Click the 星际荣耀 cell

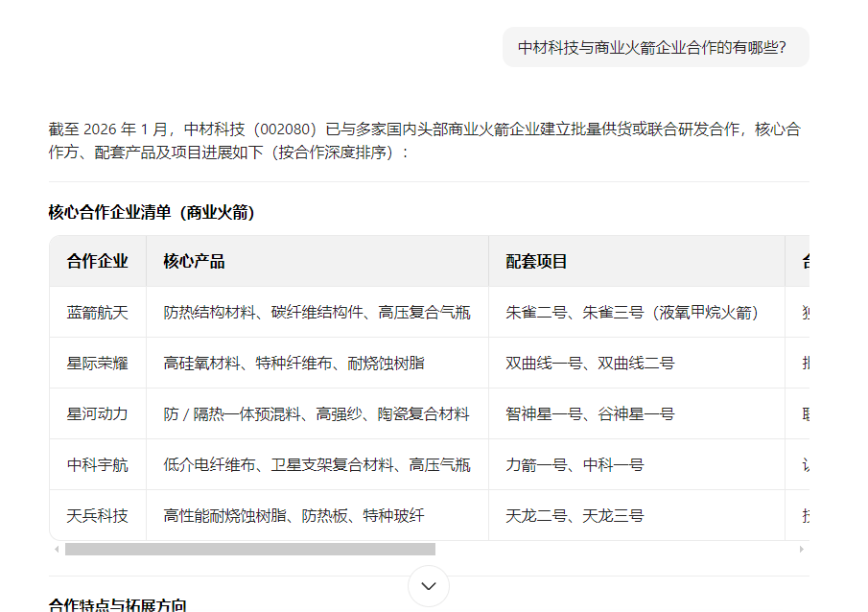point(98,364)
